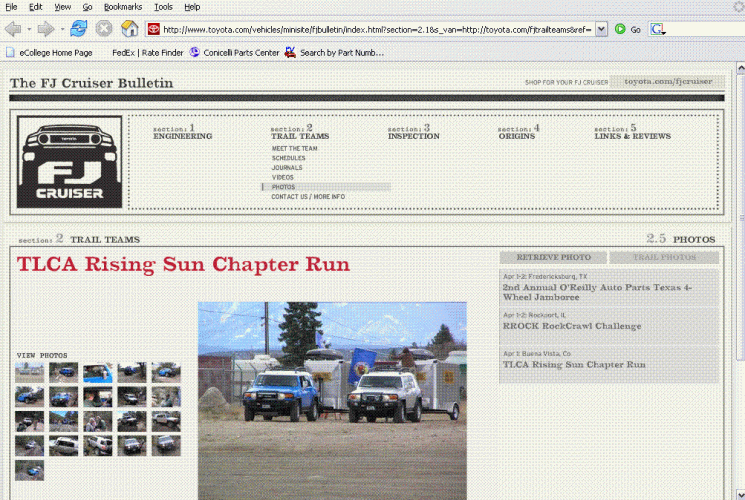745x500 pixels.
Task: View second thumbnail in third row
Action: click(x=64, y=422)
